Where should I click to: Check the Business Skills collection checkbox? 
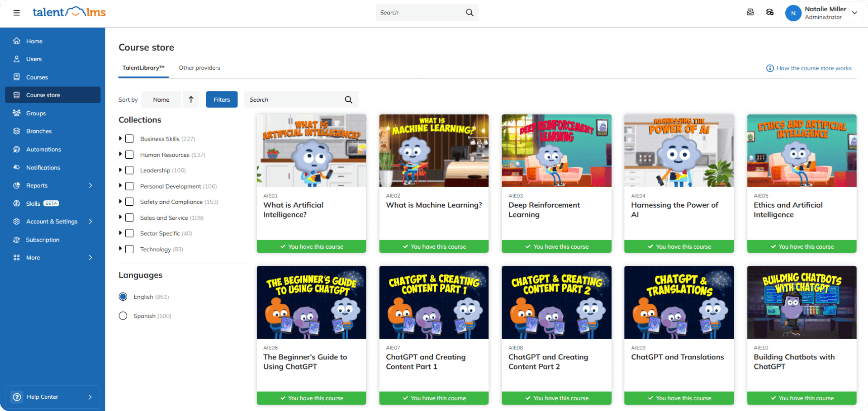(129, 139)
